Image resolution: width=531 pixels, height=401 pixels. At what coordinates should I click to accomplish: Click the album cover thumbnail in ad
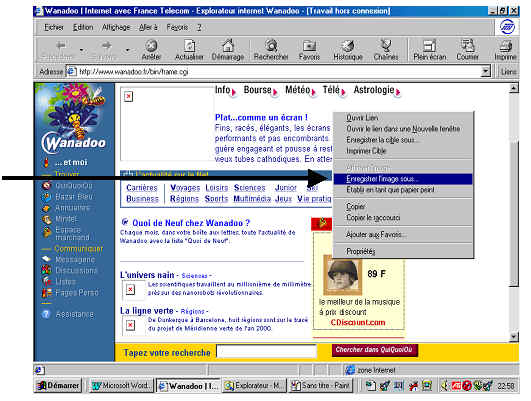342,276
